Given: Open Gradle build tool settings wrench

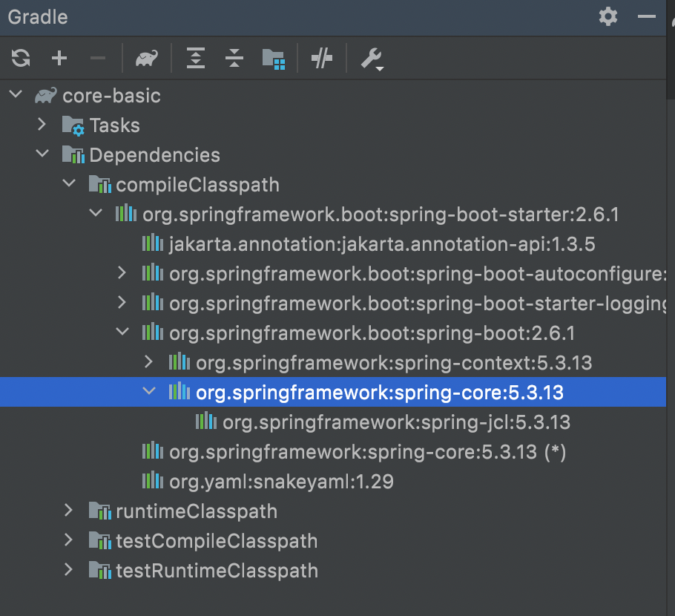Looking at the screenshot, I should pyautogui.click(x=372, y=59).
